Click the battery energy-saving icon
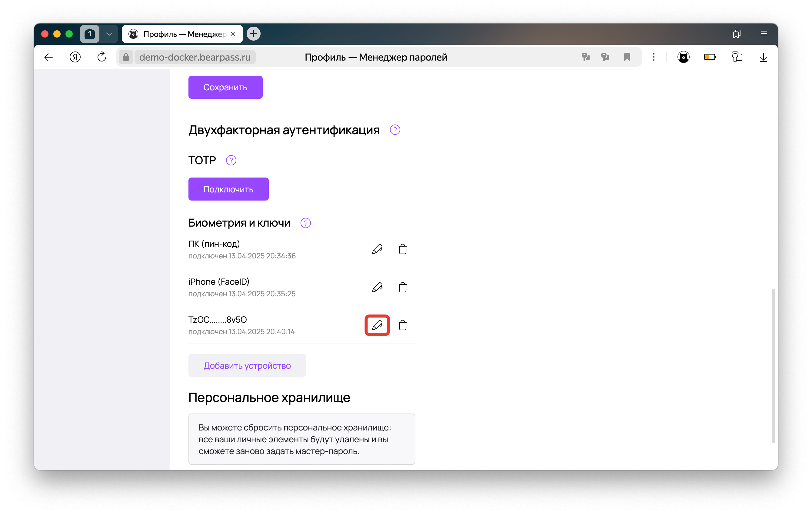 point(710,57)
